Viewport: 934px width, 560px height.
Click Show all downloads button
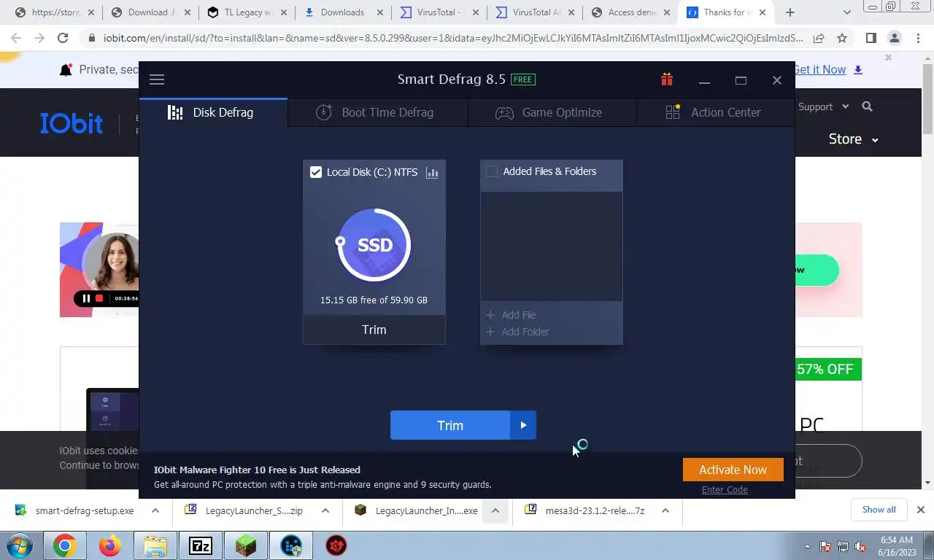(879, 510)
